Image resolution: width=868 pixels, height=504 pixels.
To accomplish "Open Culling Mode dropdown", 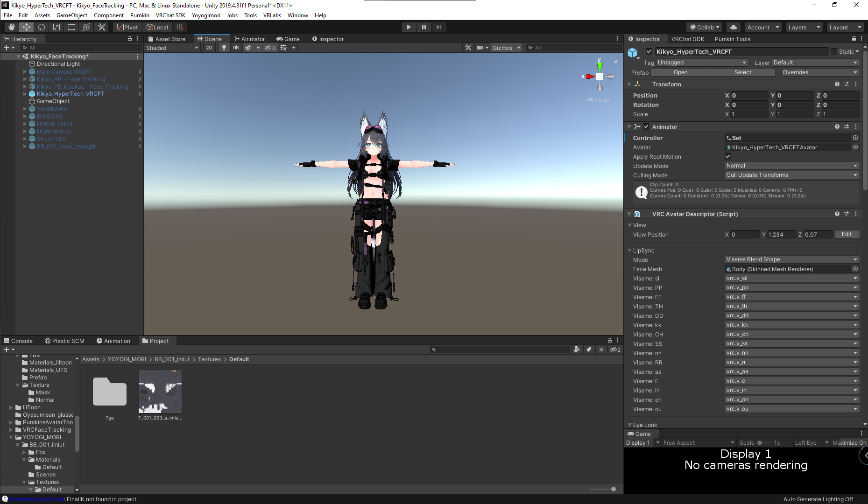I will [792, 175].
